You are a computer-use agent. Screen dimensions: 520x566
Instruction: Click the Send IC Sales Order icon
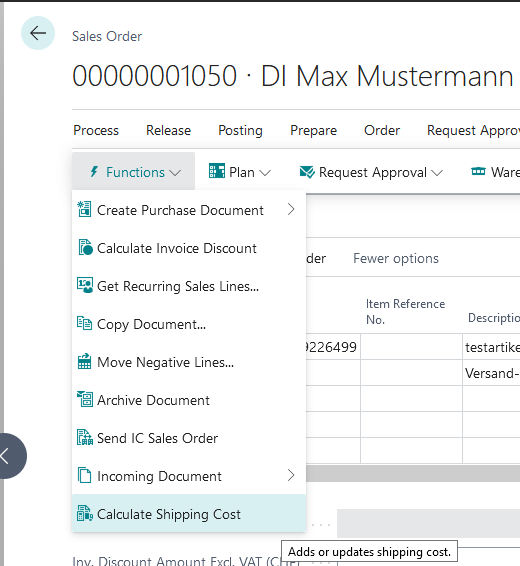coord(85,437)
